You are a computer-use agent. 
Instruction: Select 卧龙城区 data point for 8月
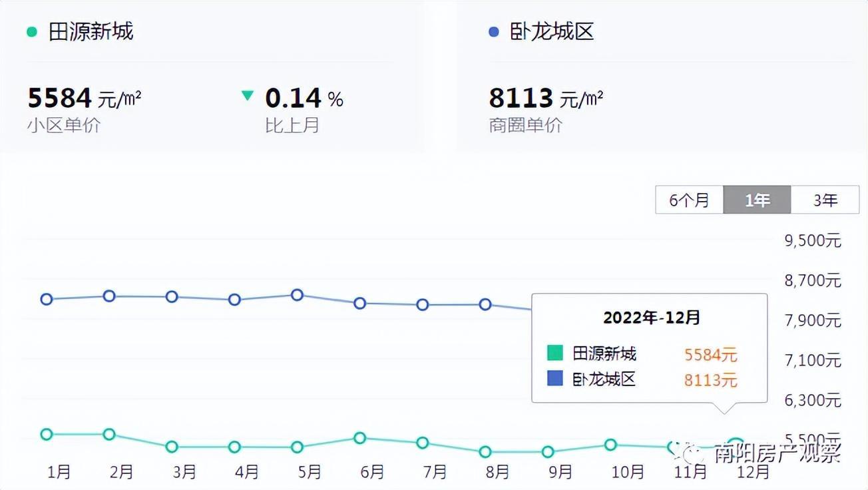(485, 304)
